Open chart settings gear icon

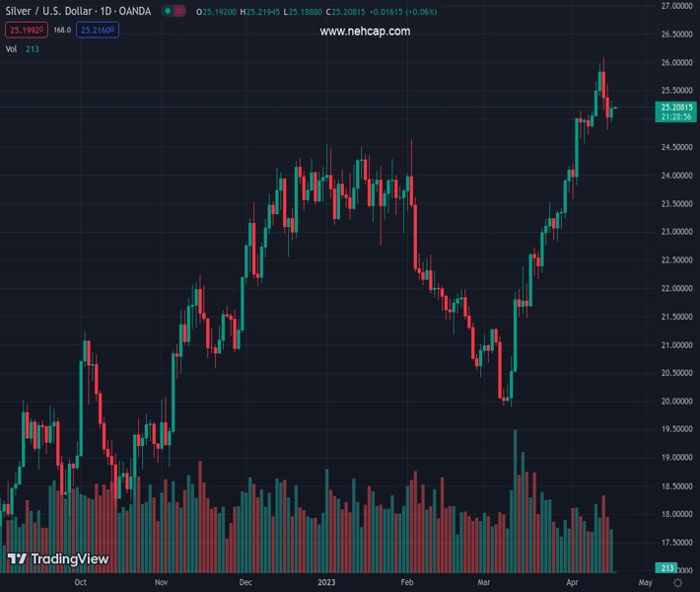tap(677, 583)
